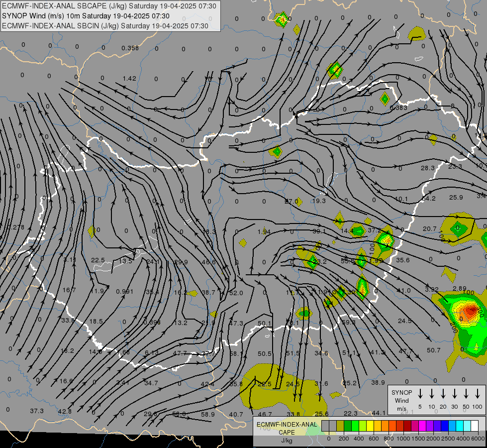This screenshot has width=487, height=448.
Task: Click the 28.3 value on the map
Action: [x=428, y=168]
